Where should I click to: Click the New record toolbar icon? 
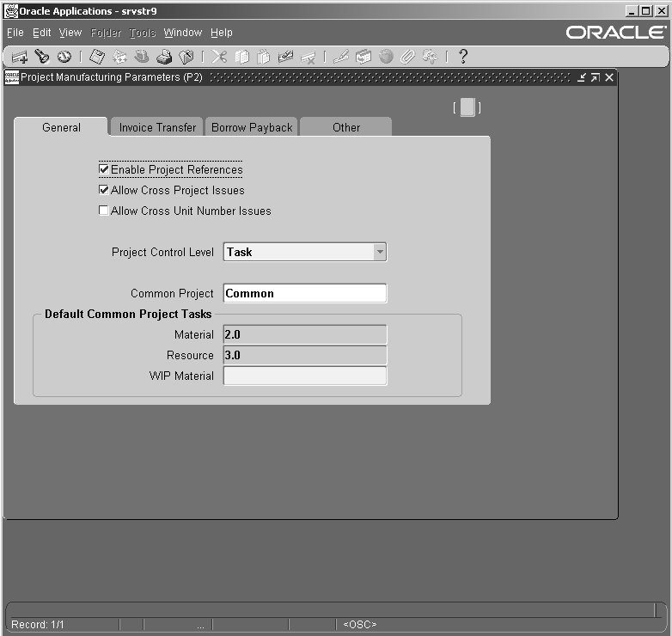pos(19,57)
